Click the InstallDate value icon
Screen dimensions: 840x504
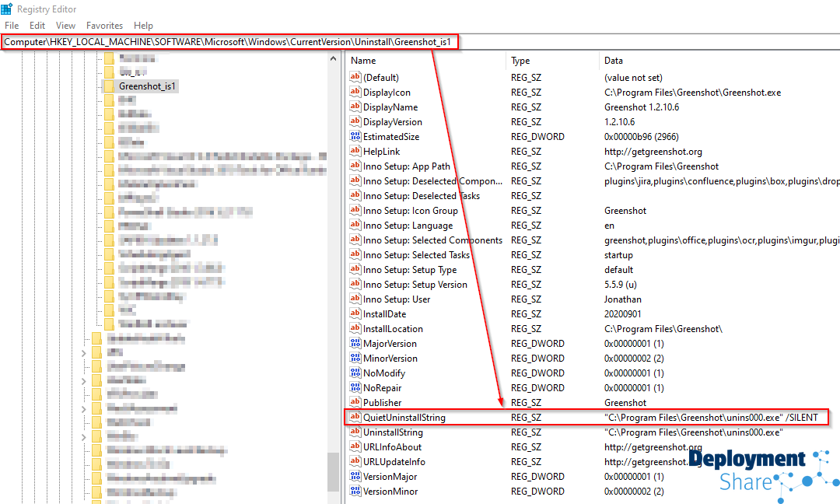pos(355,314)
